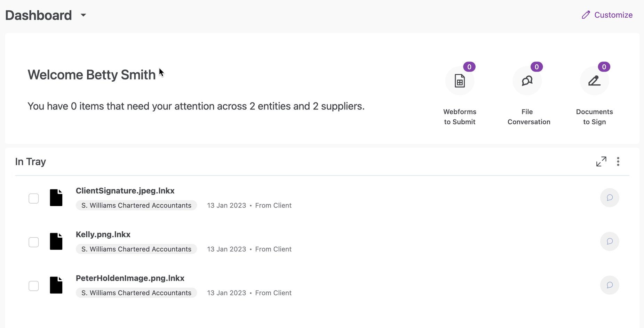
Task: Click the Webforms to Submit count badge
Action: click(x=469, y=67)
